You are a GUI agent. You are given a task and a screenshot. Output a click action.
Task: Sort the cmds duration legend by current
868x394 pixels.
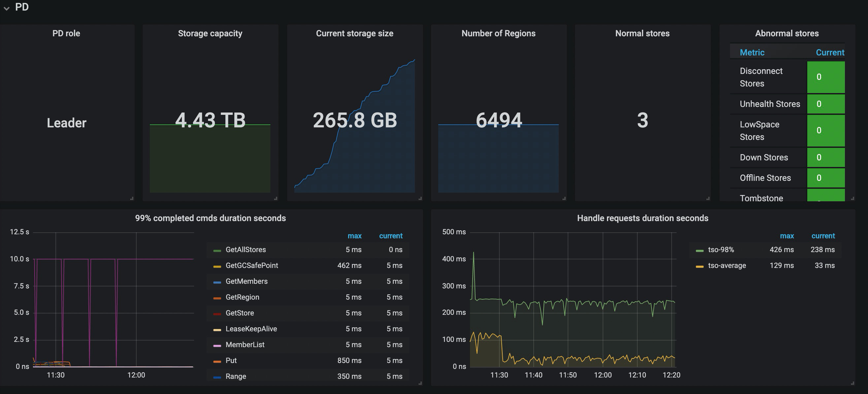tap(390, 236)
